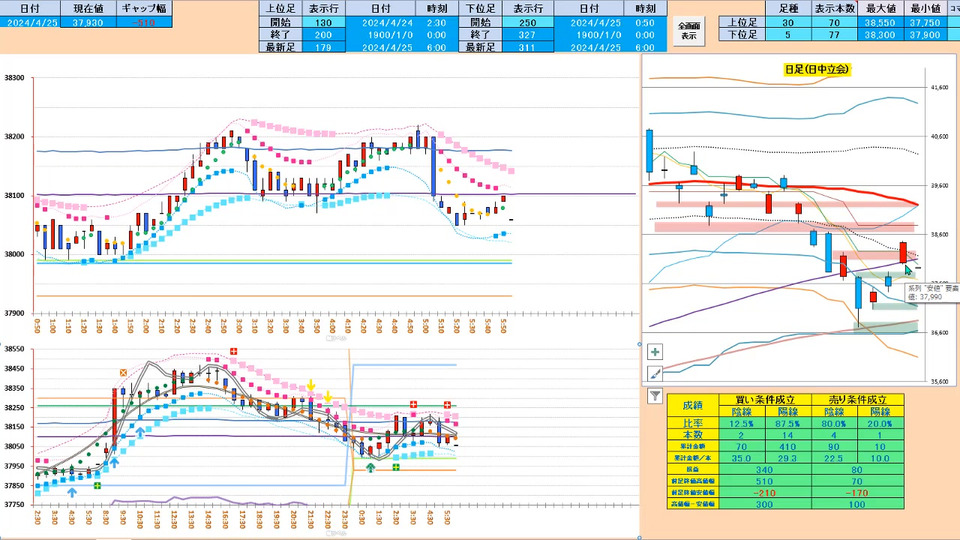Image resolution: width=960 pixels, height=540 pixels.
Task: Select the 現在値 header cell
Action: [88, 9]
